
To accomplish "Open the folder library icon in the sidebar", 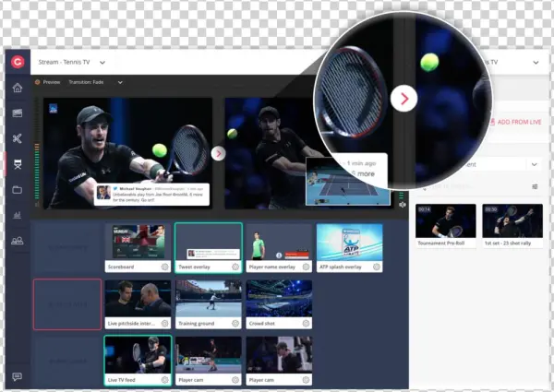I will (17, 189).
